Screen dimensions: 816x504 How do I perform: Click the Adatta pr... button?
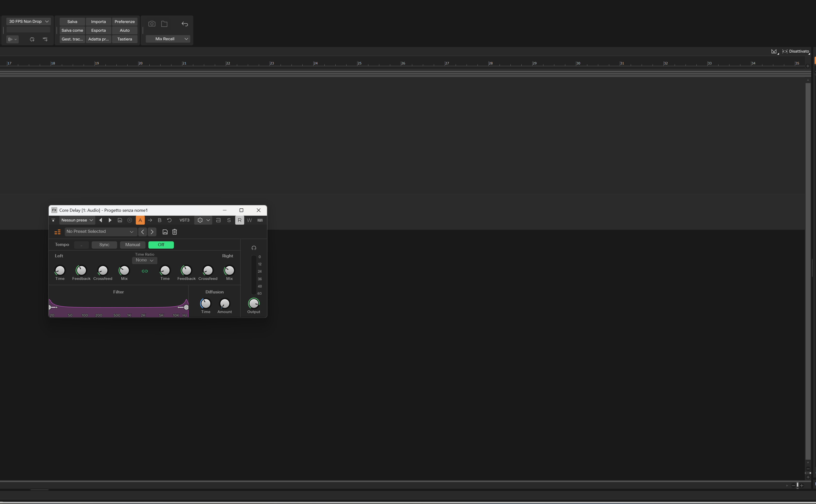[98, 39]
